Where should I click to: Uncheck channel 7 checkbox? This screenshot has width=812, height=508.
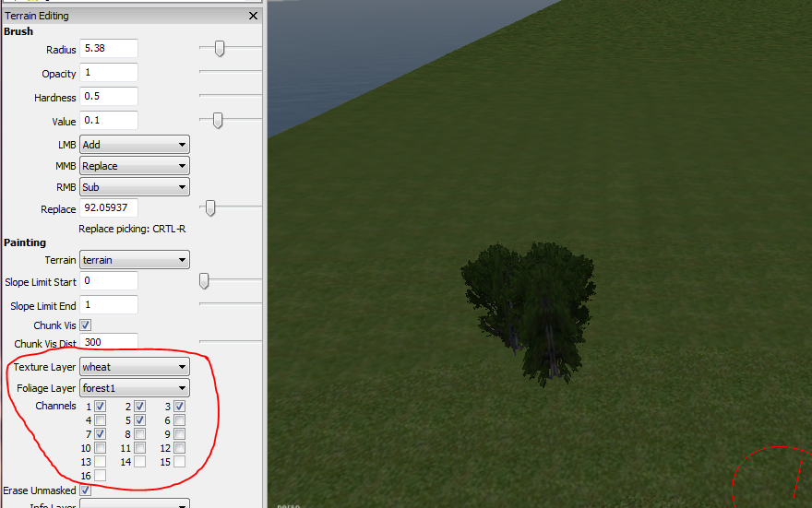click(x=100, y=434)
